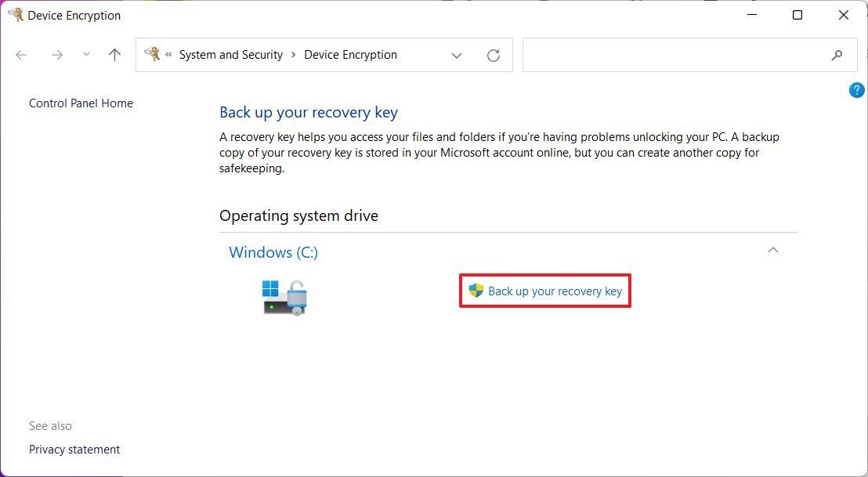The width and height of the screenshot is (868, 477).
Task: Open the Privacy statement link
Action: click(74, 450)
